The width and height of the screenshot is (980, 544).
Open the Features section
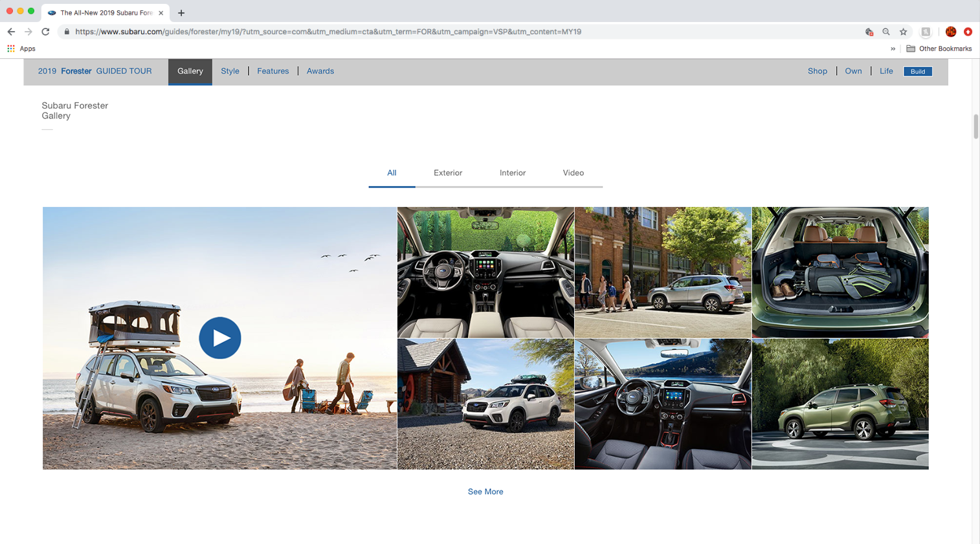[273, 71]
